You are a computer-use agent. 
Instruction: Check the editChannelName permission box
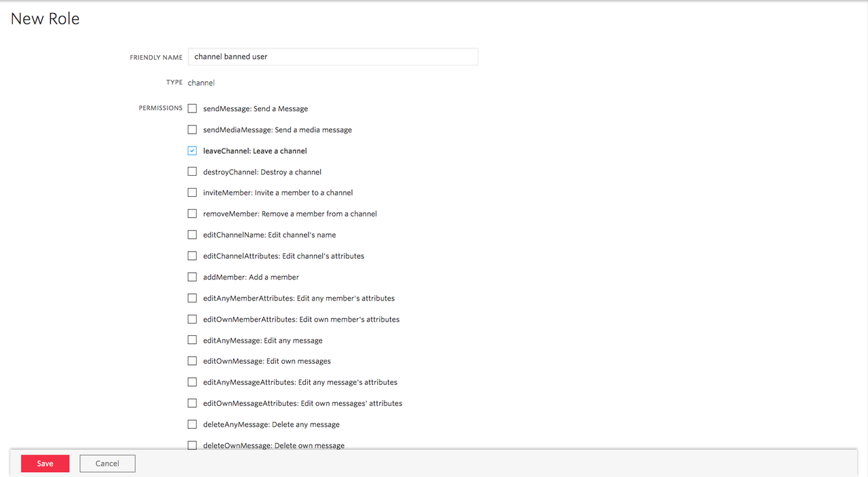point(193,235)
